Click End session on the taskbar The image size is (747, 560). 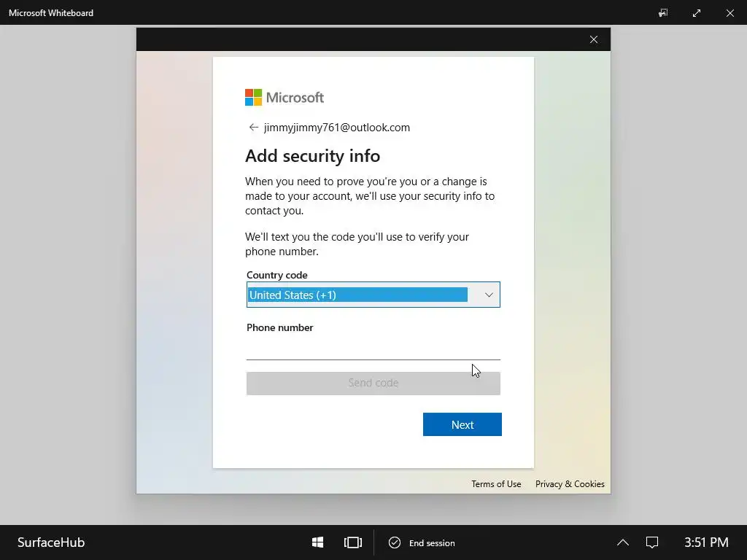pyautogui.click(x=422, y=542)
